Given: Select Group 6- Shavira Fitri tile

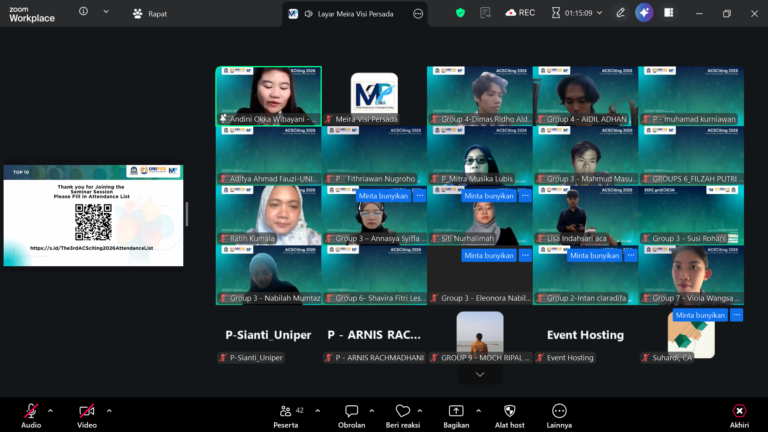Looking at the screenshot, I should tap(374, 275).
